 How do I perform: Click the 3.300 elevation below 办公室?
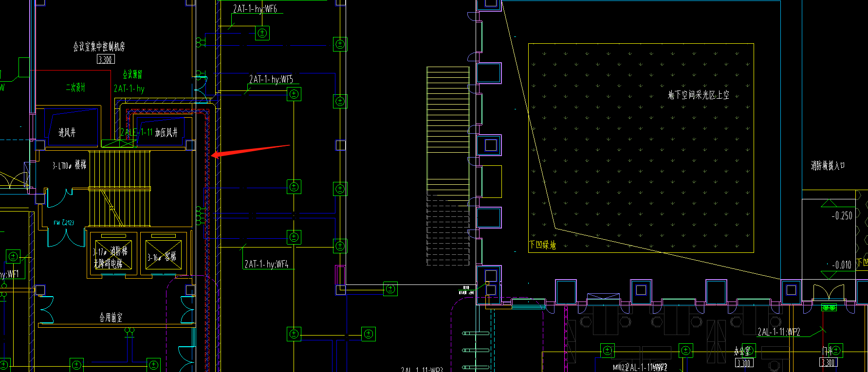point(744,363)
